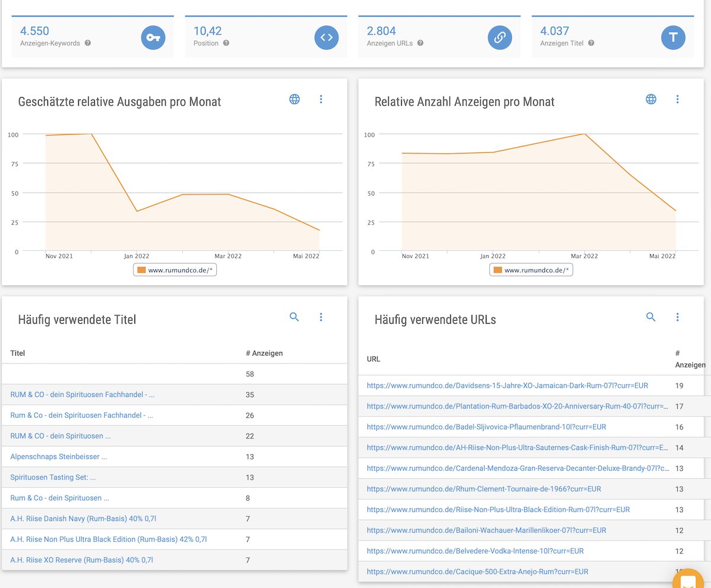
Task: Open Belvedere-Vodka-Intense URL
Action: click(x=475, y=551)
